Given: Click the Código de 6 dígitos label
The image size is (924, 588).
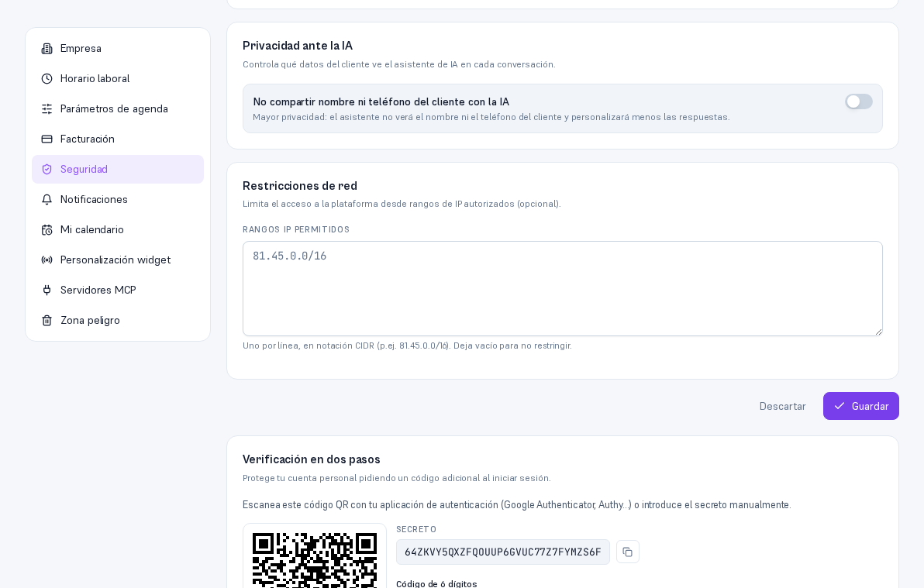Looking at the screenshot, I should pyautogui.click(x=436, y=583).
